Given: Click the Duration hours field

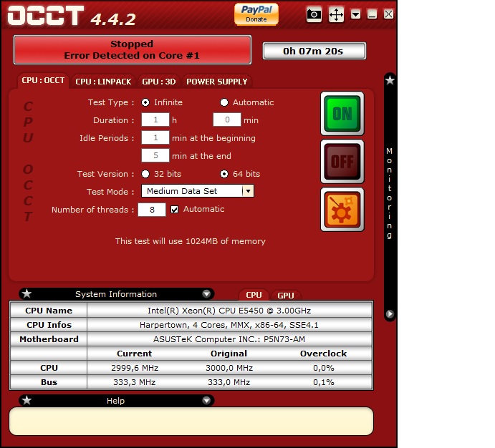Looking at the screenshot, I should tap(155, 120).
